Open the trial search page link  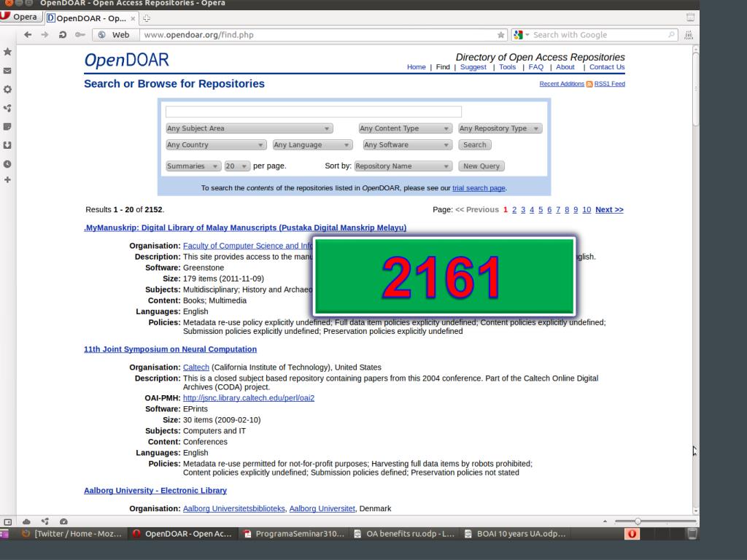479,188
